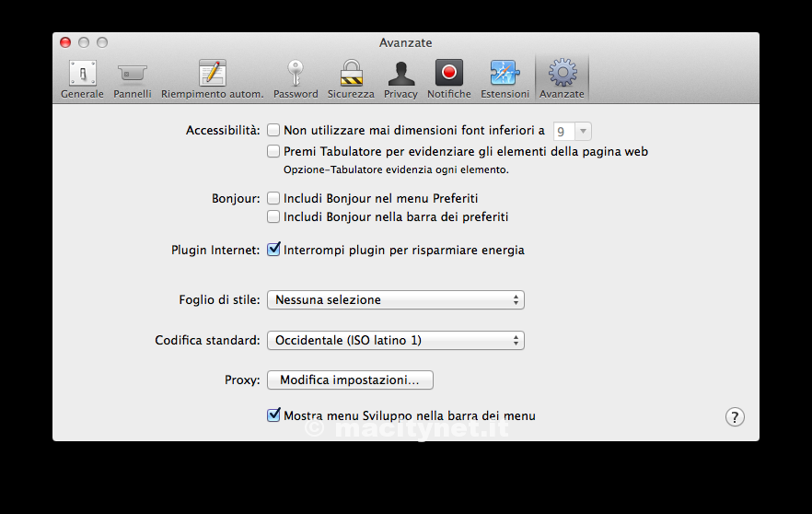This screenshot has height=514, width=812.
Task: Open the Password preferences pane
Action: tap(296, 79)
